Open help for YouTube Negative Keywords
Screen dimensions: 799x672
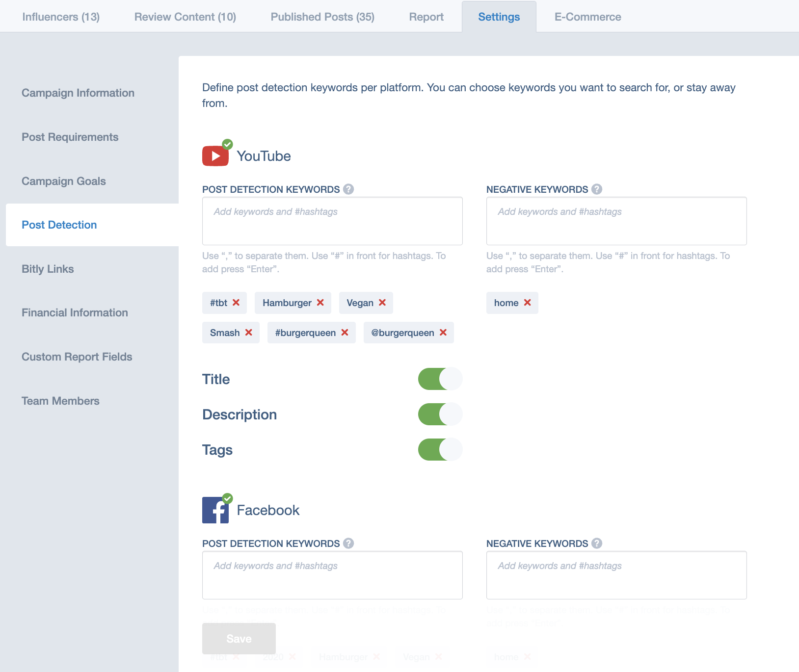coord(597,189)
